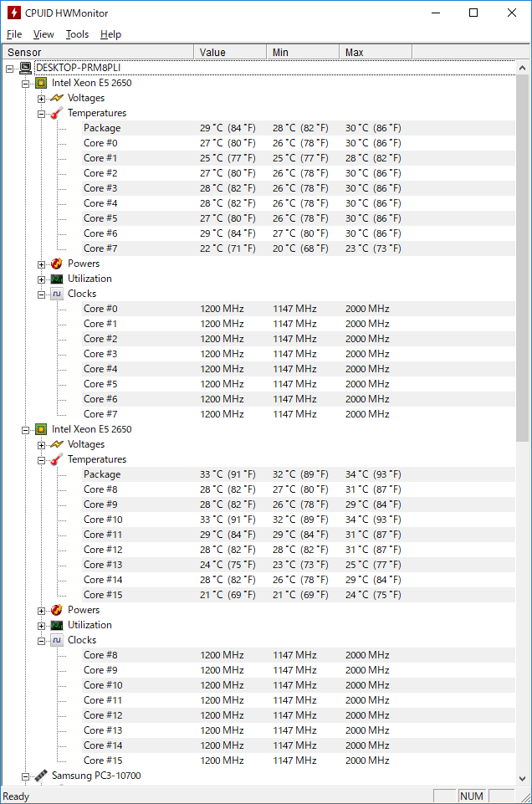Expand the first CPU's Voltages node
The image size is (532, 804).
pos(42,99)
